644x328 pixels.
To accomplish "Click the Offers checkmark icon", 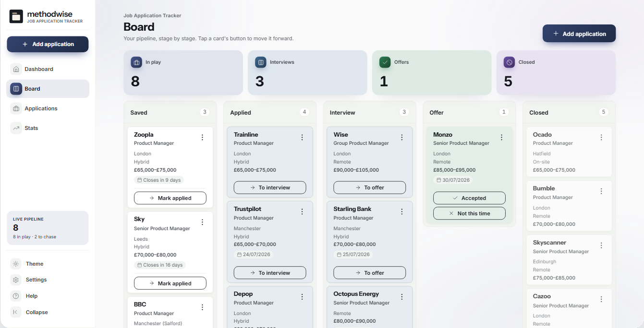I will [x=385, y=62].
